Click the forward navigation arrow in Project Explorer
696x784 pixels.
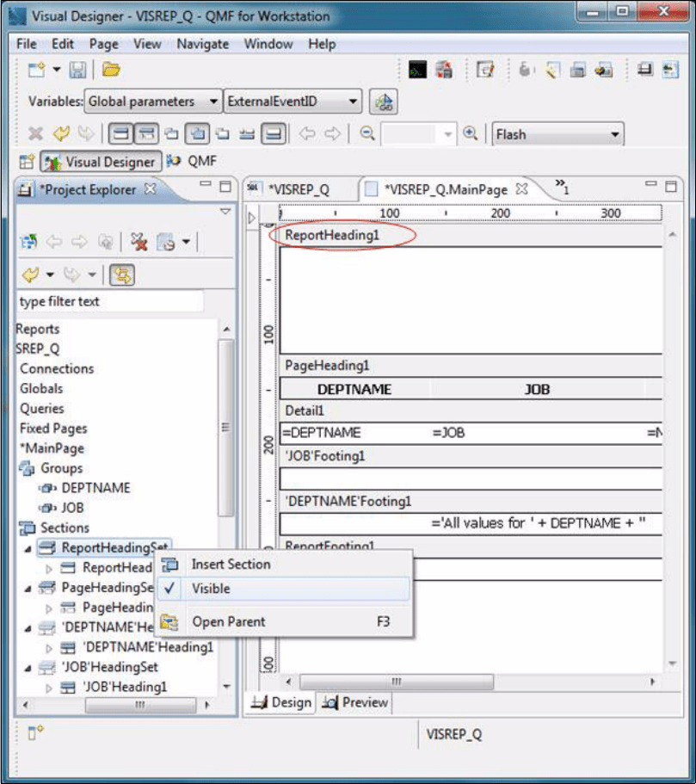tap(78, 243)
